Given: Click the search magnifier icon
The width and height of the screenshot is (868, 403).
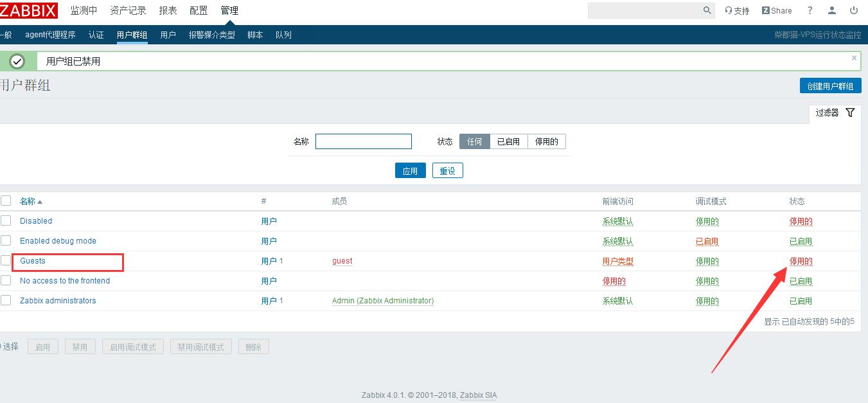Looking at the screenshot, I should tap(707, 10).
